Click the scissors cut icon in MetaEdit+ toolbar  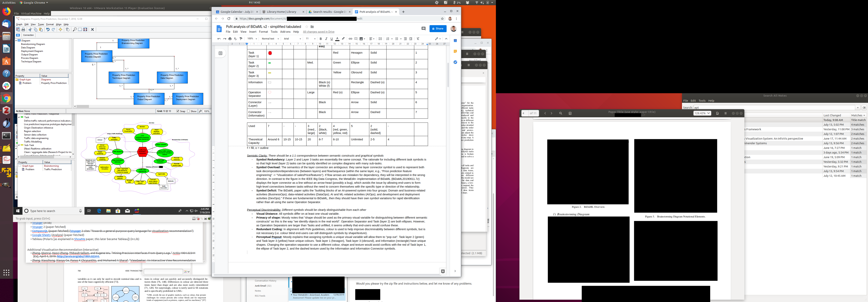(30, 29)
